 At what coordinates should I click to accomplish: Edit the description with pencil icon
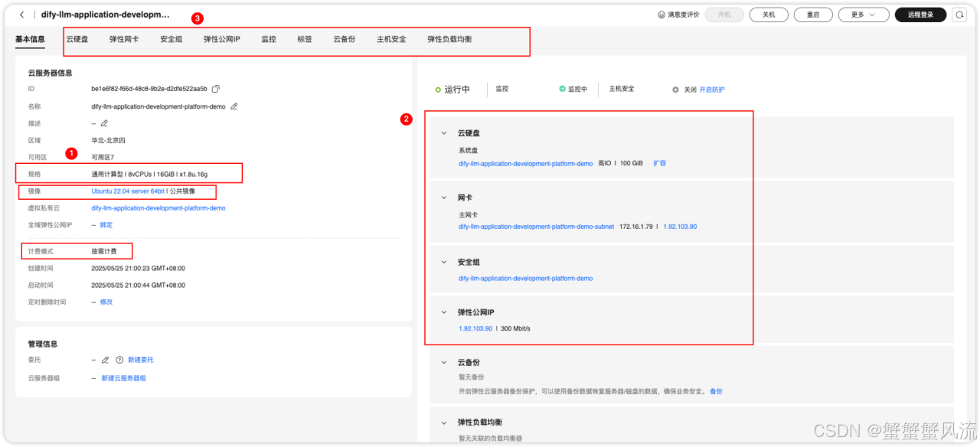click(104, 123)
